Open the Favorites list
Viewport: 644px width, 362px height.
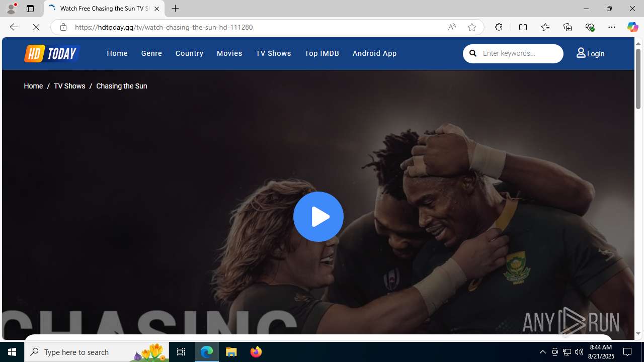click(545, 27)
